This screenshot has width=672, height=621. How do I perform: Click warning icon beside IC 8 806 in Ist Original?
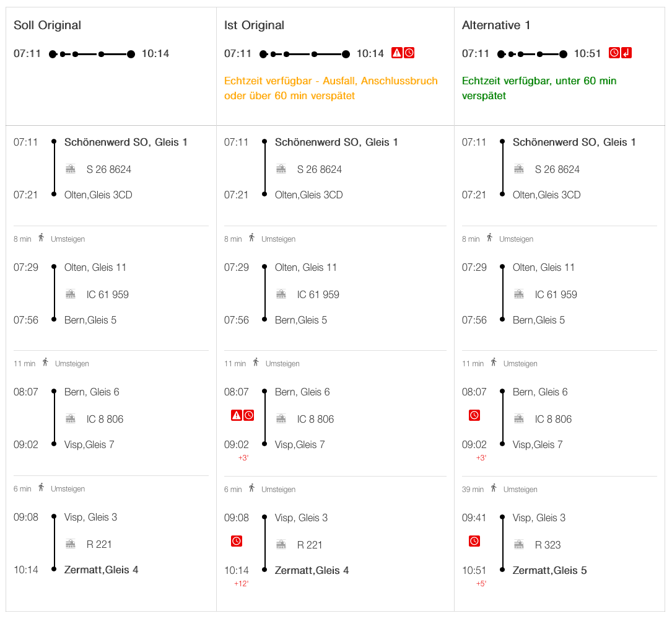[x=237, y=415]
